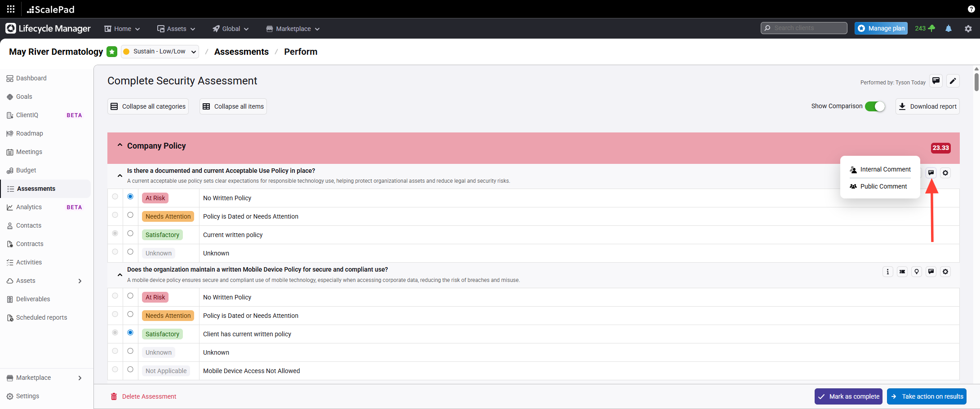Open assessment comment icon beside Performed by
The width and height of the screenshot is (980, 409).
(936, 81)
